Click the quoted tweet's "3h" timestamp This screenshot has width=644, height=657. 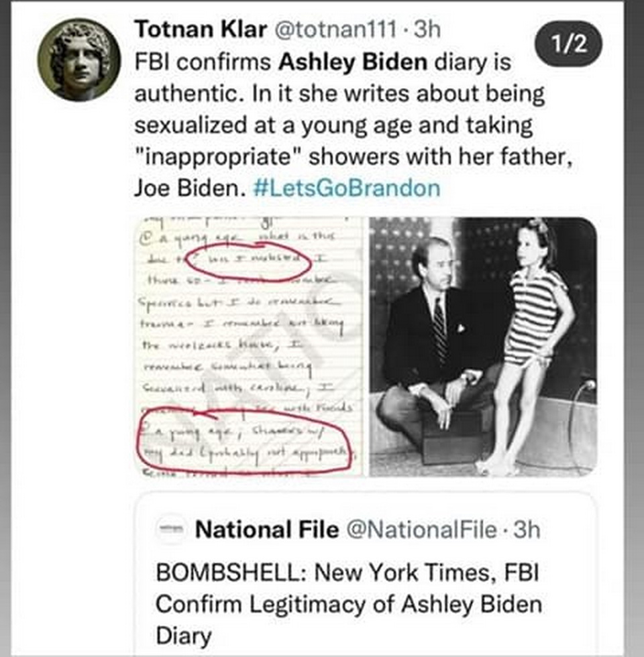(x=526, y=530)
